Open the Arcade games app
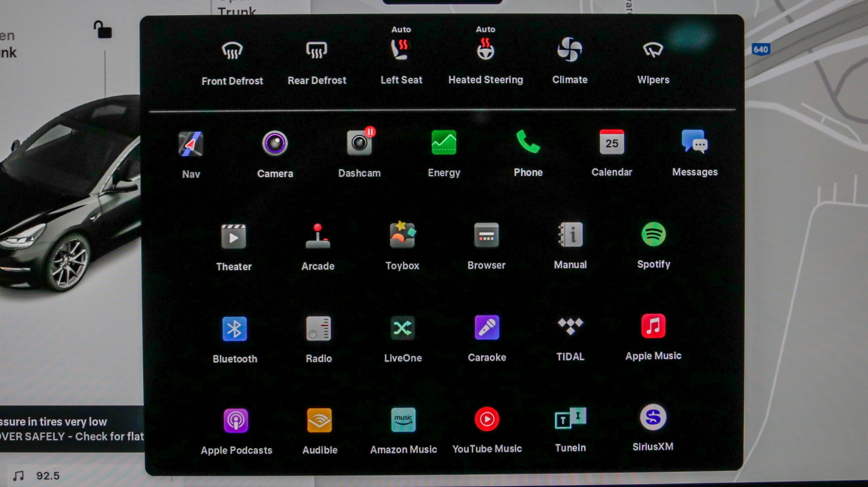The image size is (868, 487). pos(318,236)
